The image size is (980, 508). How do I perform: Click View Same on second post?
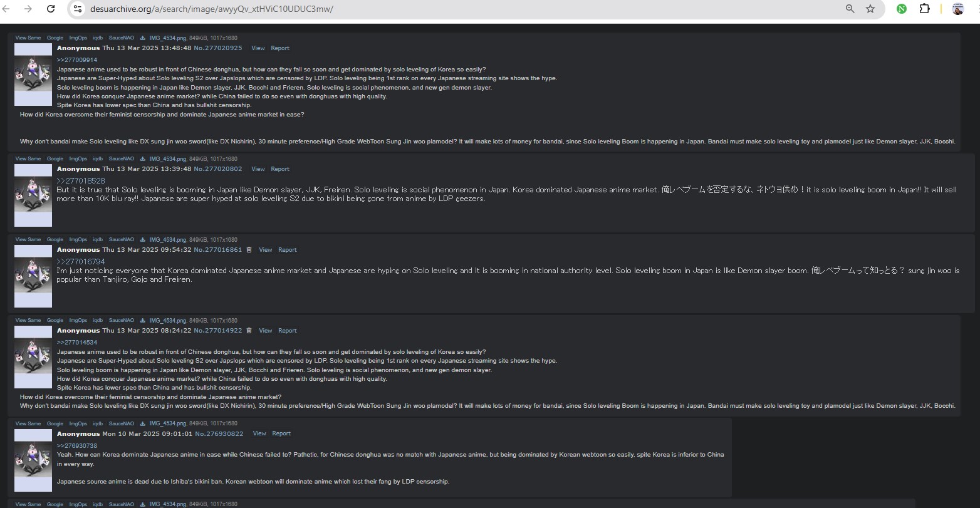(28, 159)
